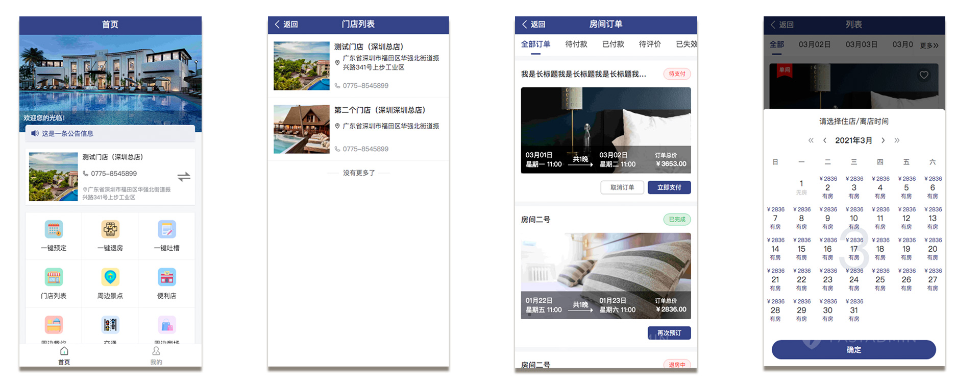Confirm dates with 确定 button
This screenshot has height=383, width=980.
click(x=853, y=350)
